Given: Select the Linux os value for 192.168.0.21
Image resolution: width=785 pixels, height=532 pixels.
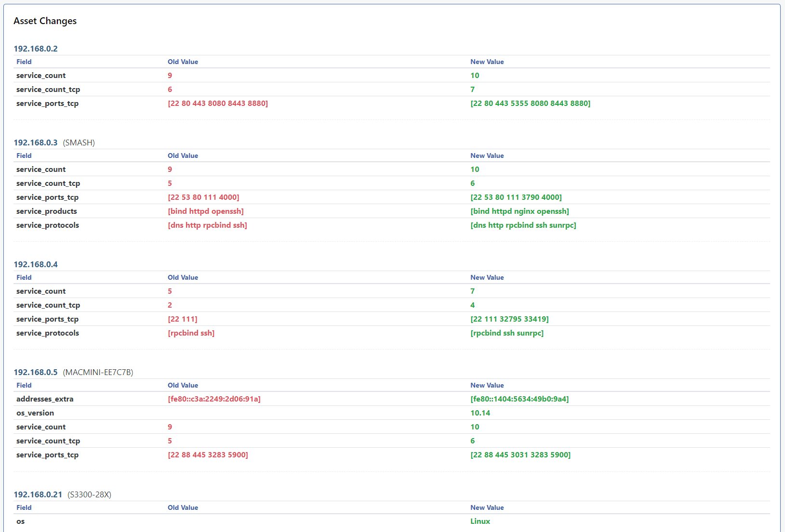Looking at the screenshot, I should [x=480, y=521].
